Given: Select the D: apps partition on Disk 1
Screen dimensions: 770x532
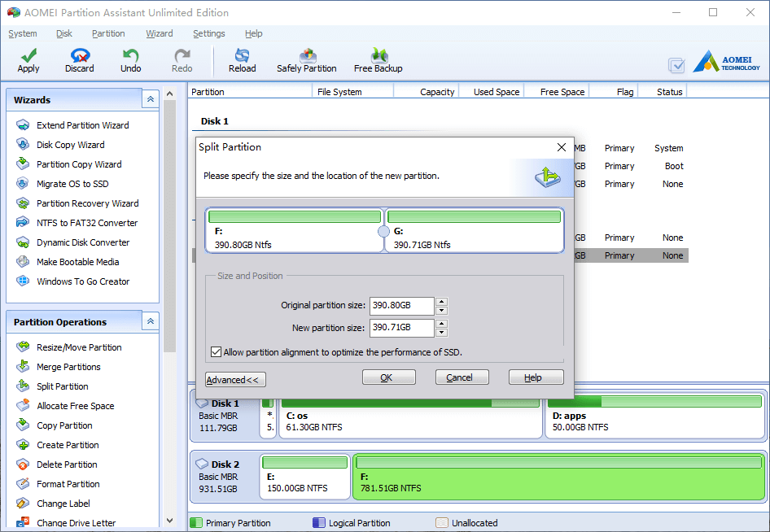Looking at the screenshot, I should click(x=654, y=417).
